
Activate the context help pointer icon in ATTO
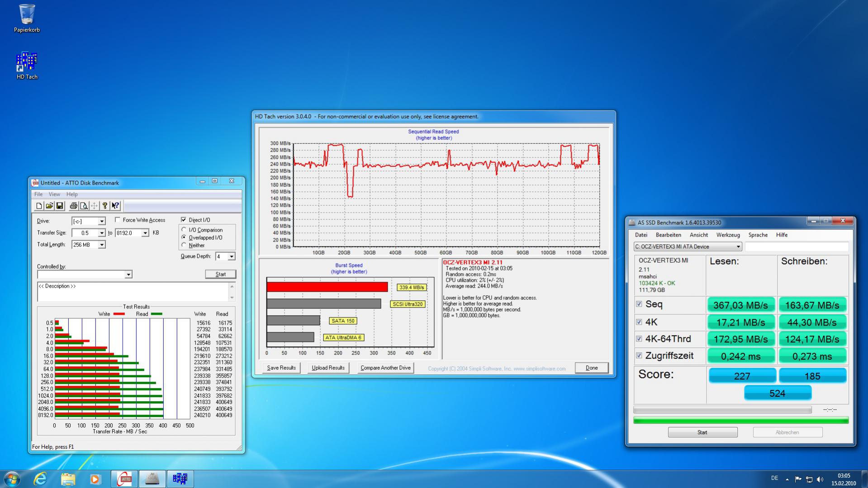coord(115,206)
